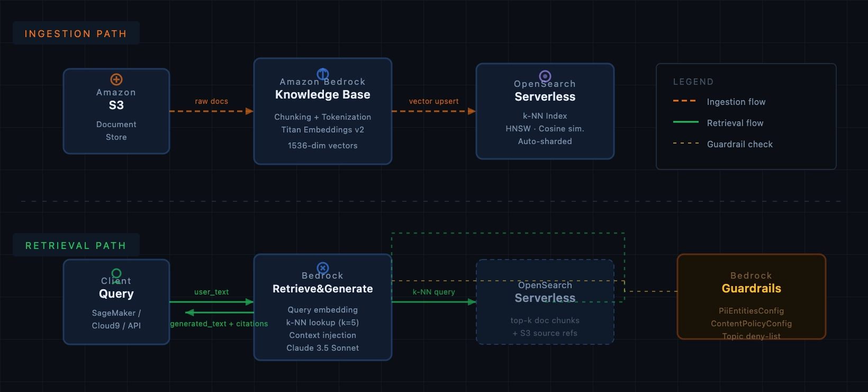Viewport: 868px width, 392px height.
Task: Click the "user_text" arrow label
Action: pos(212,292)
